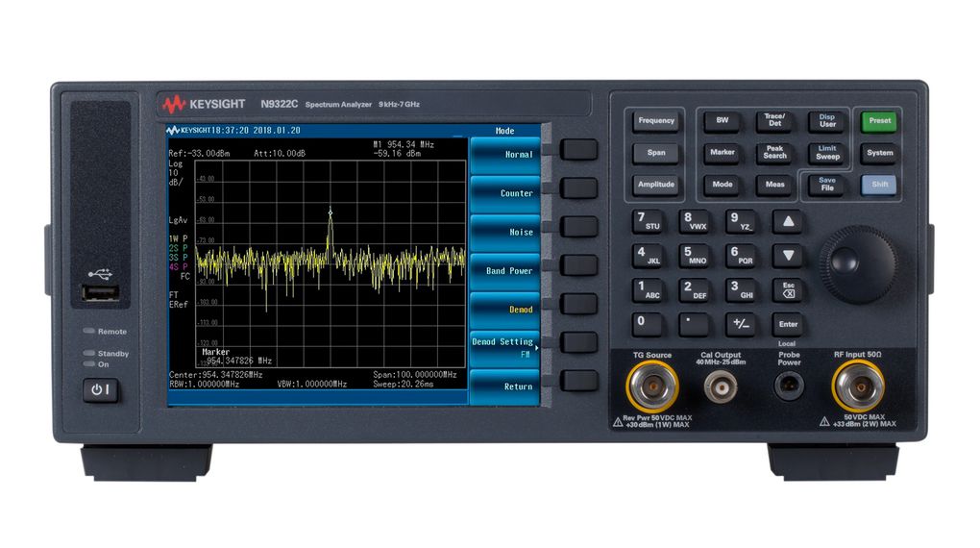Tap numeric key 9 YZ_

(x=742, y=221)
